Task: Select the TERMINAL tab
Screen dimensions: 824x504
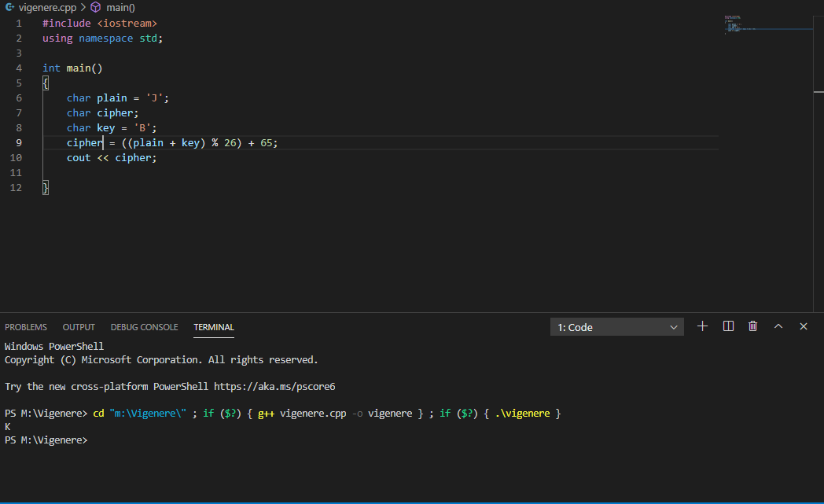Action: tap(213, 326)
